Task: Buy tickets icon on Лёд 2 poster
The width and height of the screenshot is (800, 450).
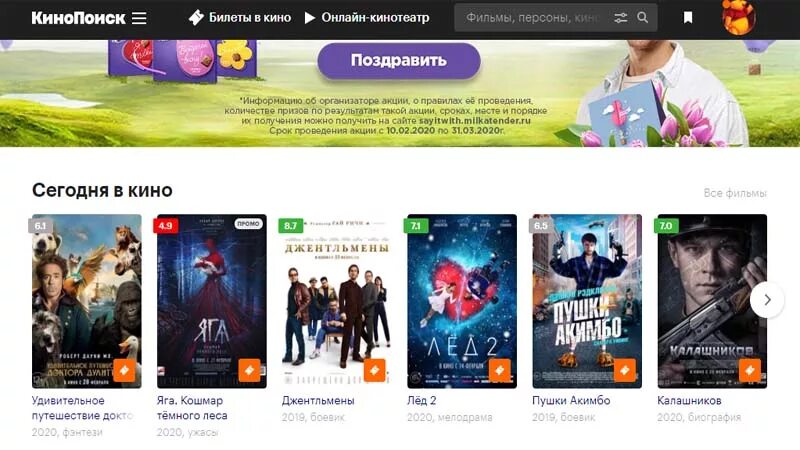Action: (x=499, y=370)
